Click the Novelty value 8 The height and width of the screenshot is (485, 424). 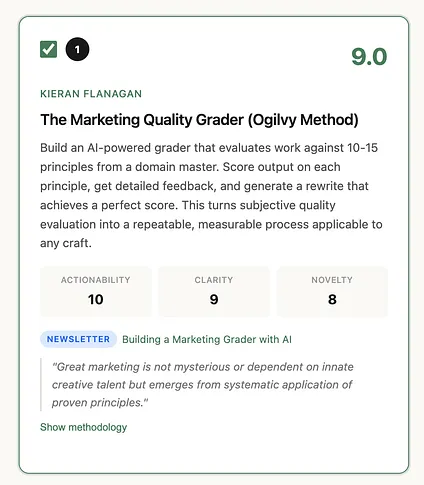click(x=332, y=299)
